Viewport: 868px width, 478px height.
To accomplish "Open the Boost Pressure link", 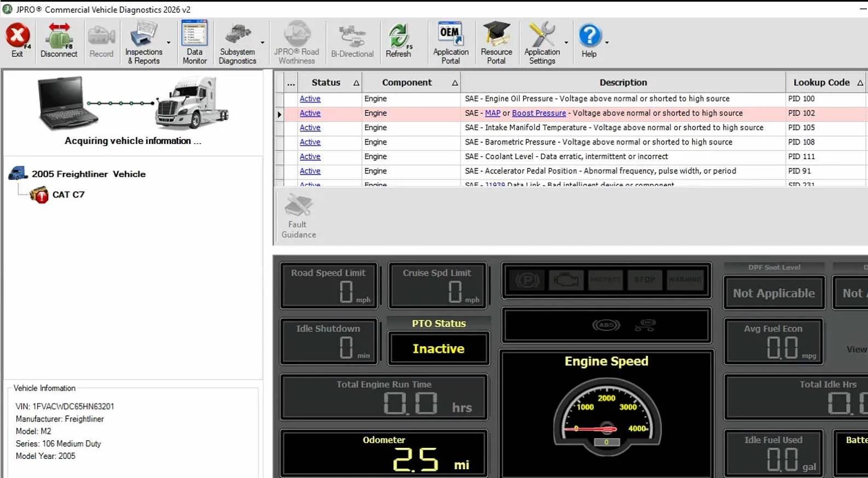I will 539,113.
